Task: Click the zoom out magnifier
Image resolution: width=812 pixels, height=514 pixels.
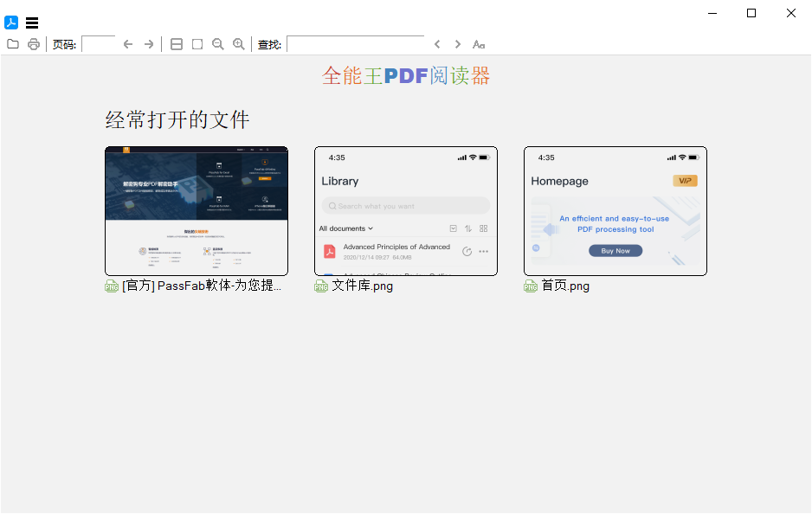Action: [218, 44]
